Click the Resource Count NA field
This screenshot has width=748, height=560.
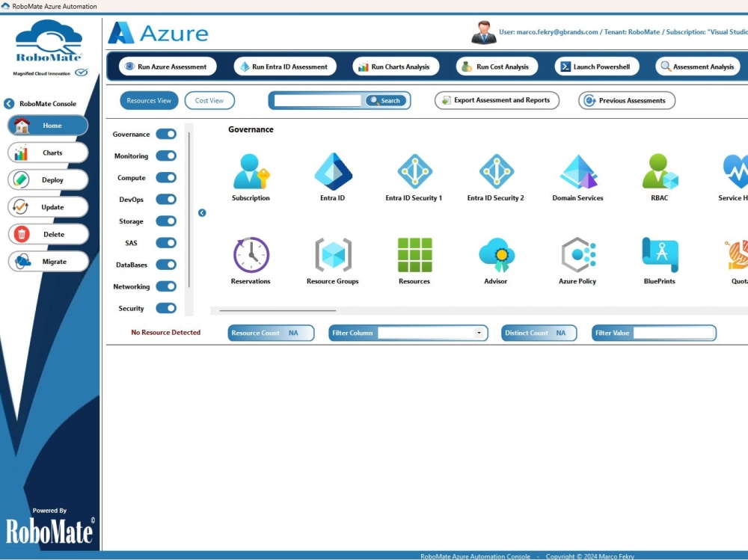coord(271,333)
